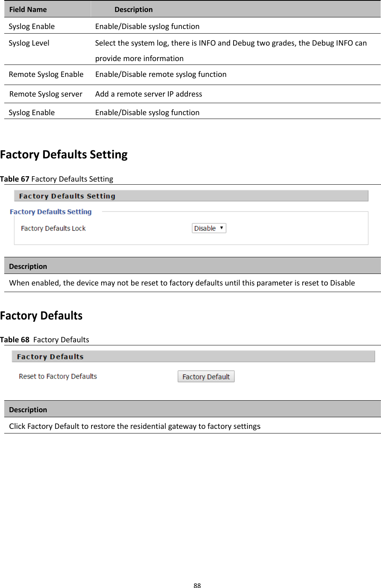Viewport: 381px width, 588px height.
Task: Click the dropdown arrow next to Disable
Action: [x=221, y=228]
